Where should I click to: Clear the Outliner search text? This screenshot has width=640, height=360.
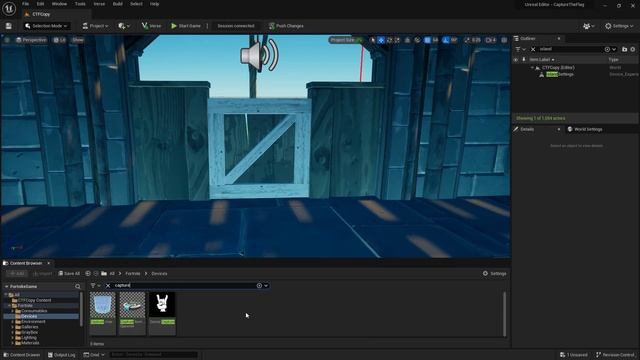point(533,49)
